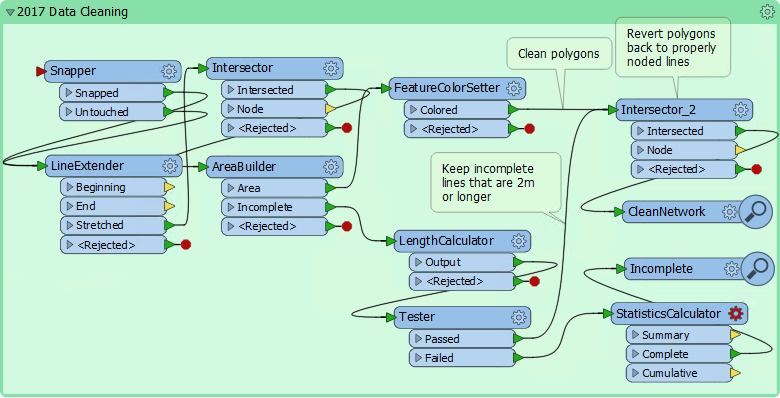Expand the StatisticsCalculator Complete port attributes
This screenshot has height=398, width=780.
point(635,354)
